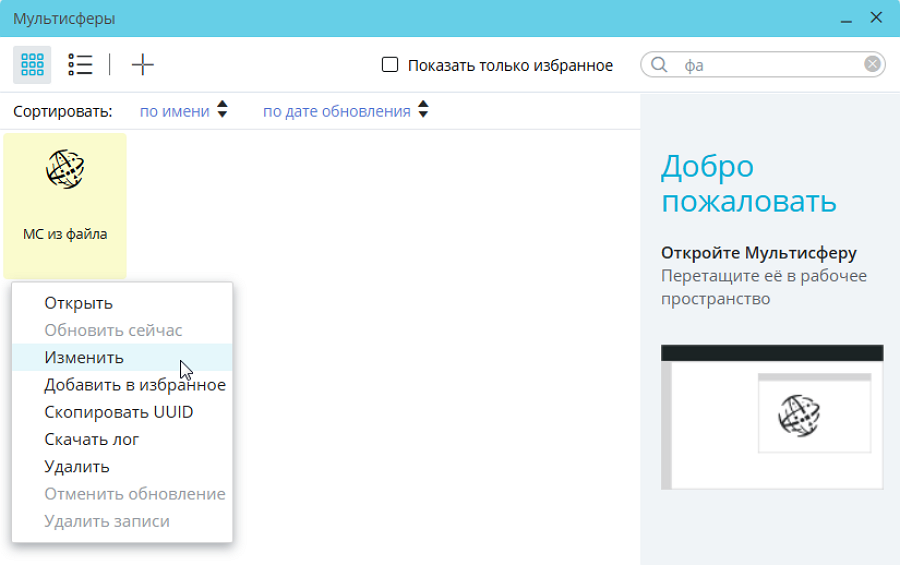Enable Показать только избранное checkbox
Image resolution: width=900 pixels, height=565 pixels.
click(390, 65)
